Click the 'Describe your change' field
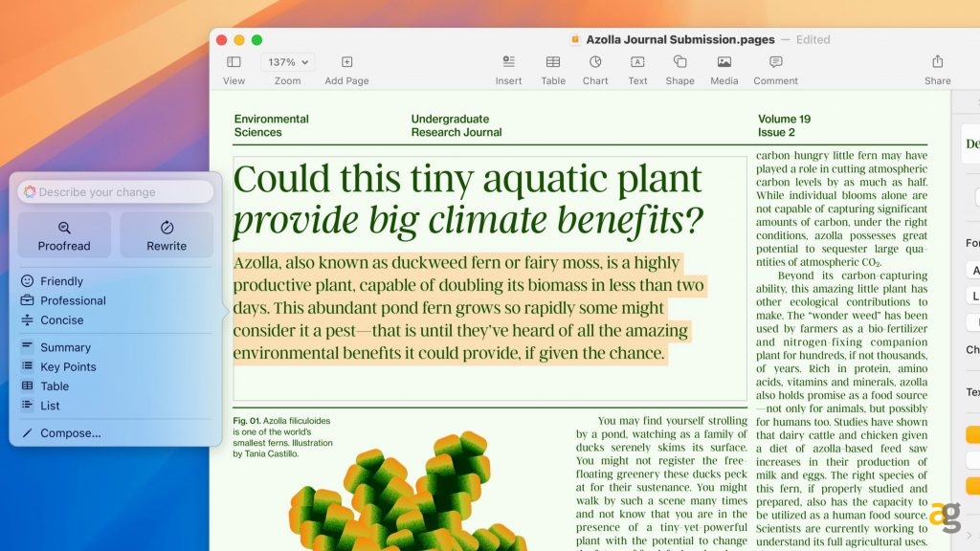The width and height of the screenshot is (980, 551). [116, 192]
